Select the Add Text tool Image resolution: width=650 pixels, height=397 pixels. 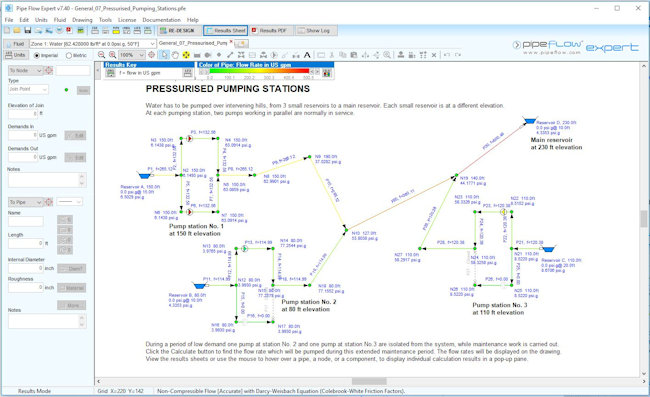(x=307, y=55)
